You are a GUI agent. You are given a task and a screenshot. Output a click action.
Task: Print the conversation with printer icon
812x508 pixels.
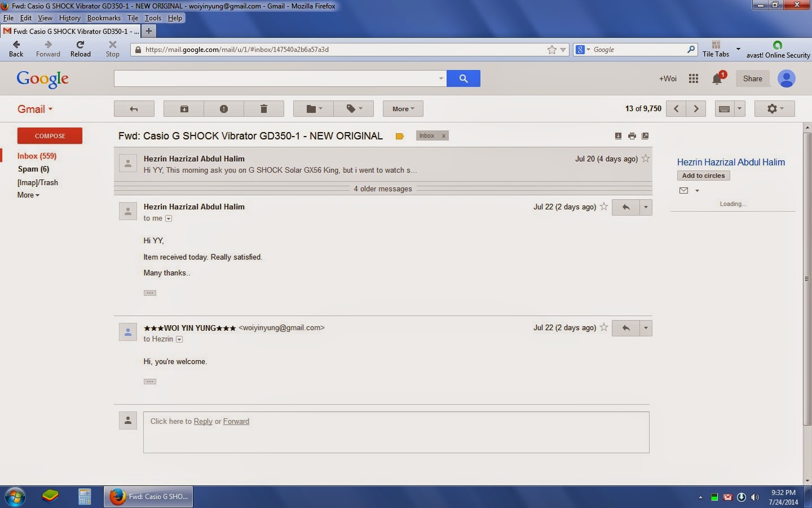632,136
